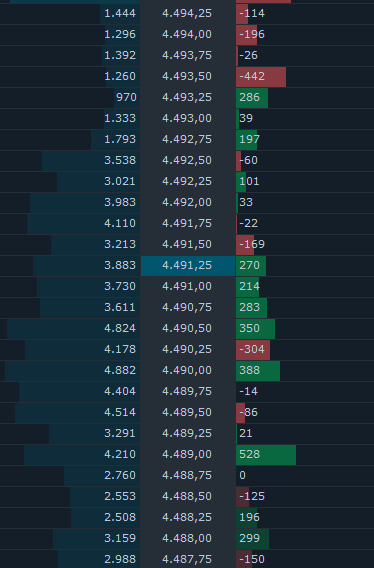Select delta value -60
The height and width of the screenshot is (568, 374).
pos(249,160)
